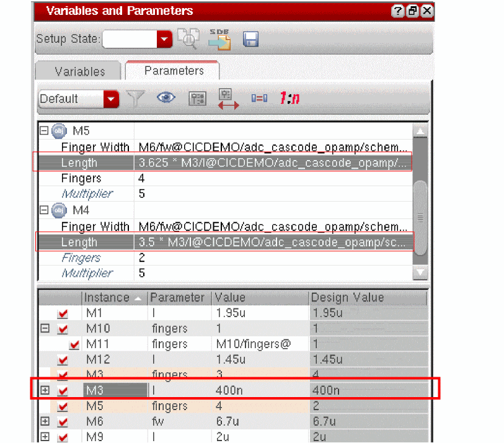The width and height of the screenshot is (504, 443).
Task: Click the Value column header
Action: point(260,298)
